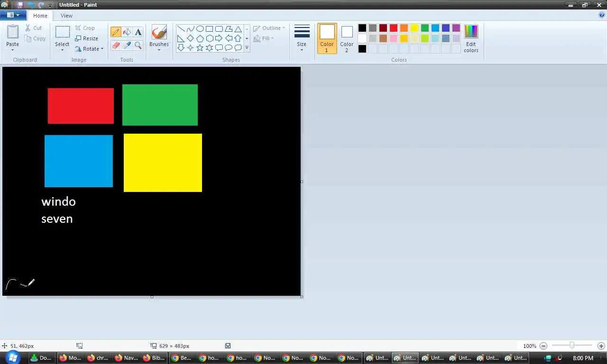Choose the Line shape
The image size is (607, 364).
click(181, 29)
